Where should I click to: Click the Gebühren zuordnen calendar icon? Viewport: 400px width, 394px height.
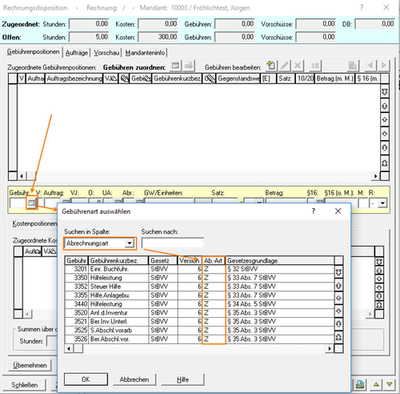[x=175, y=66]
